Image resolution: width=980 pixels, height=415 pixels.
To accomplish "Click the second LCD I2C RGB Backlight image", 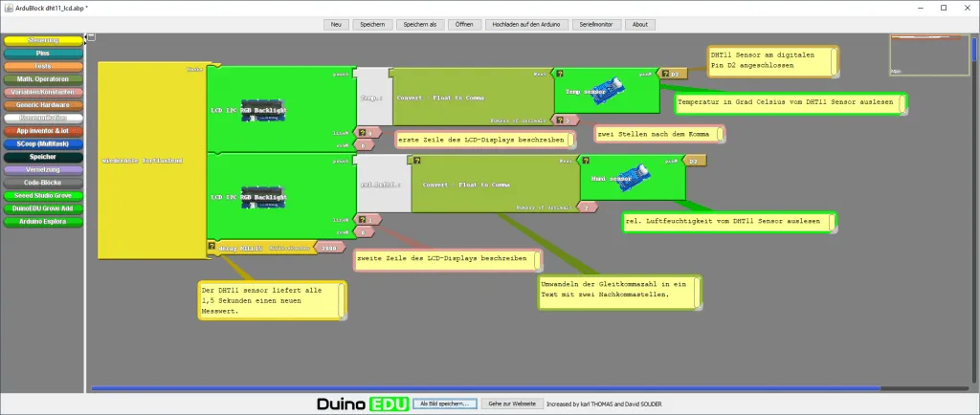I will pyautogui.click(x=264, y=198).
